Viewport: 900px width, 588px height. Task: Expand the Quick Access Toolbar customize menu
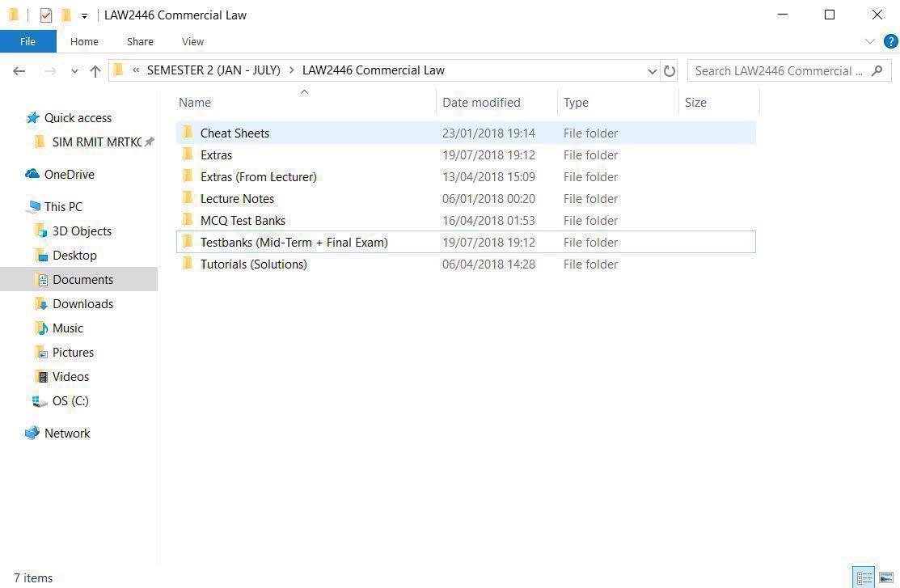click(x=84, y=15)
